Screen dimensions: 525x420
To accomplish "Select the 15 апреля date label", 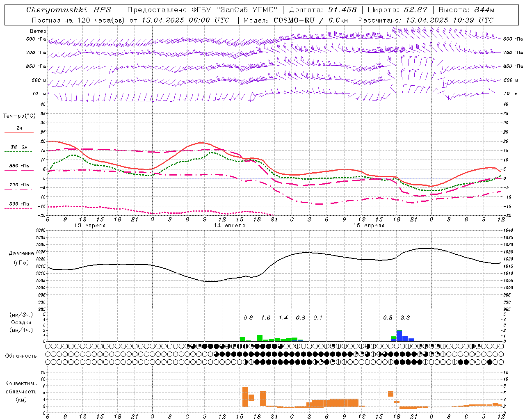I will point(369,226).
